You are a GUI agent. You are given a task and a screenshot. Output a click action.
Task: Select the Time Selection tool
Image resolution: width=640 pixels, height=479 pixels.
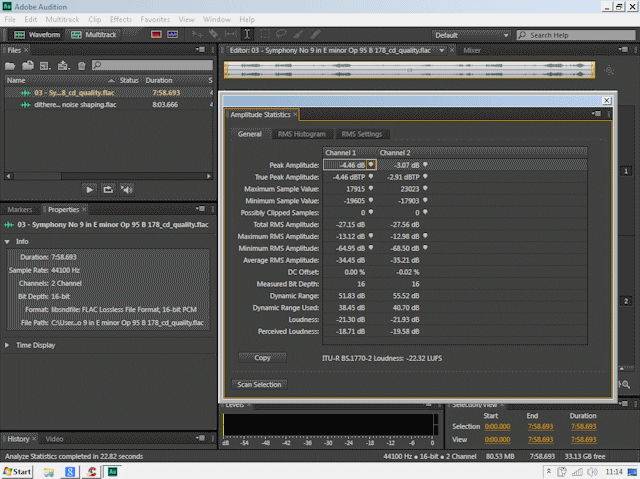(247, 34)
